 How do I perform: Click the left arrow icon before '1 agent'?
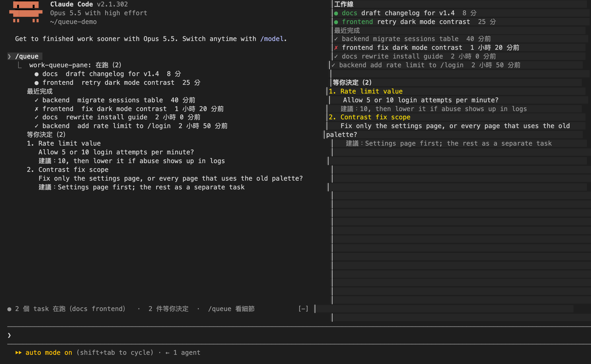(167, 353)
